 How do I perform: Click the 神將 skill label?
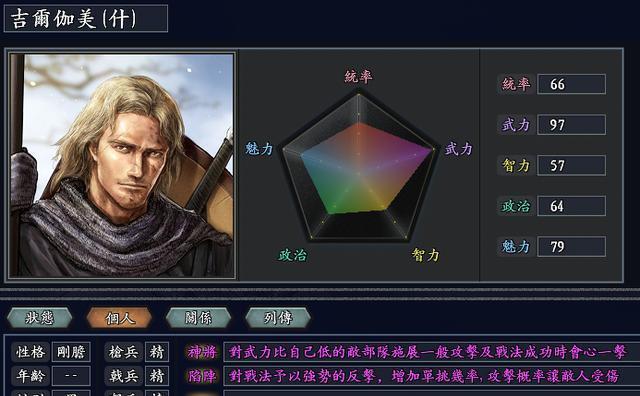pos(202,352)
